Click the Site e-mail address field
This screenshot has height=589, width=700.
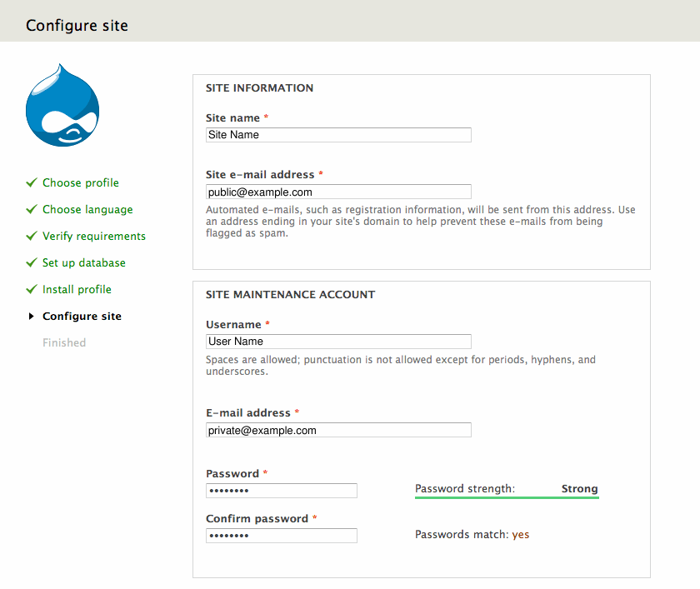(338, 192)
